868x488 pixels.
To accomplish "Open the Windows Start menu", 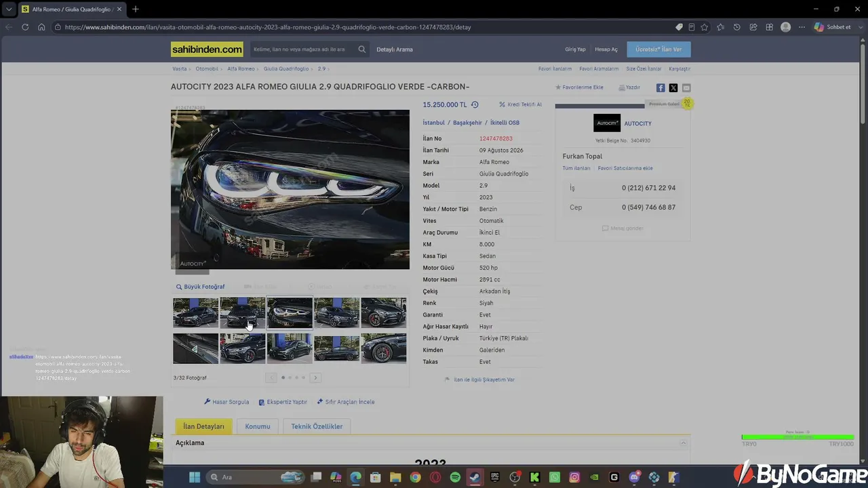I will (195, 477).
